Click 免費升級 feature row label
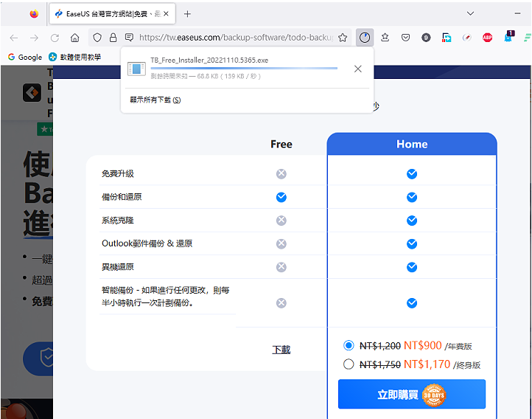This screenshot has width=532, height=419. (x=118, y=174)
